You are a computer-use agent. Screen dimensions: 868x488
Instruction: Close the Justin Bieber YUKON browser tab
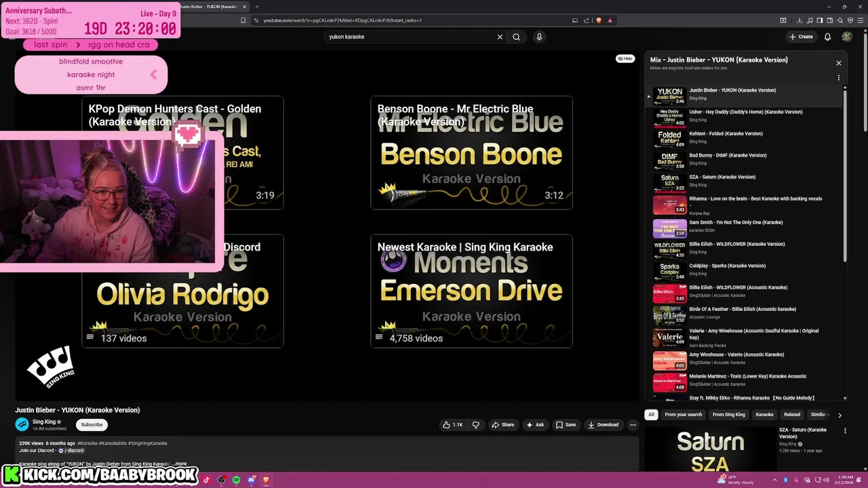click(x=243, y=6)
